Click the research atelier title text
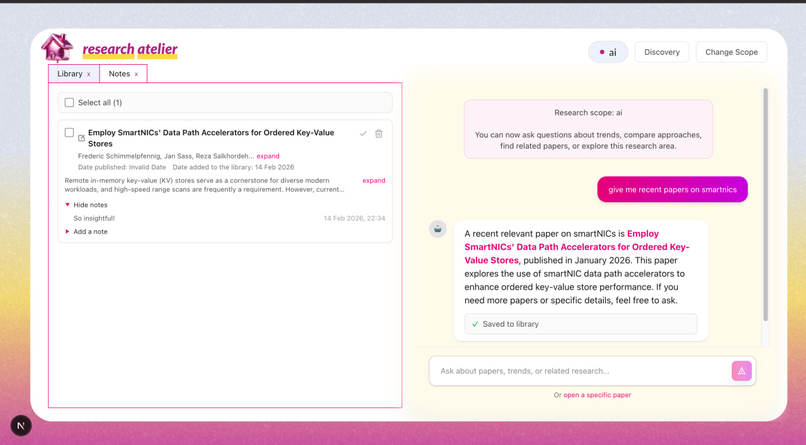This screenshot has height=445, width=806. tap(130, 49)
